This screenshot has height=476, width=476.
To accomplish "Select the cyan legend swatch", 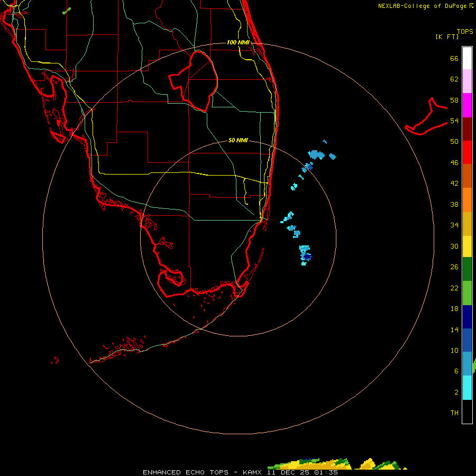I will coord(467,388).
